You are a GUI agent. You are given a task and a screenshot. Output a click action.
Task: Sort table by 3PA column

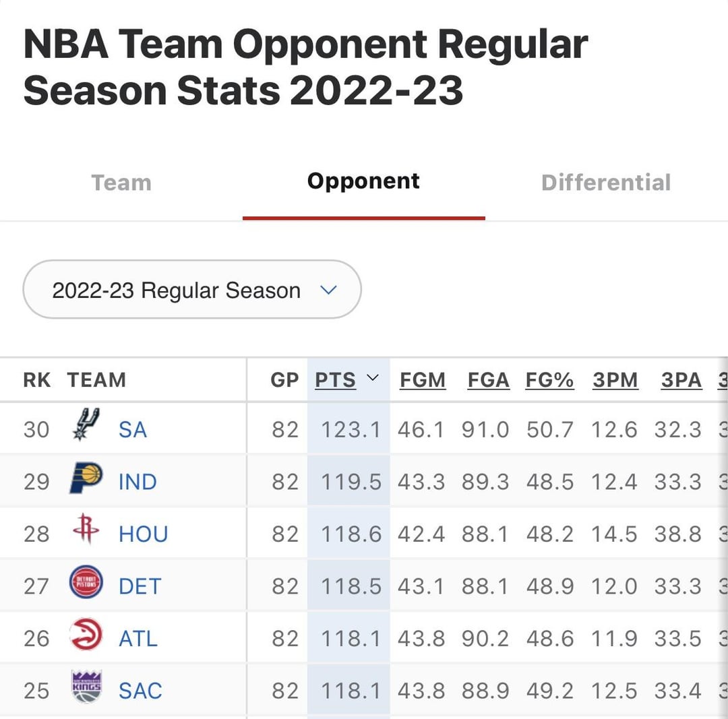pos(681,380)
